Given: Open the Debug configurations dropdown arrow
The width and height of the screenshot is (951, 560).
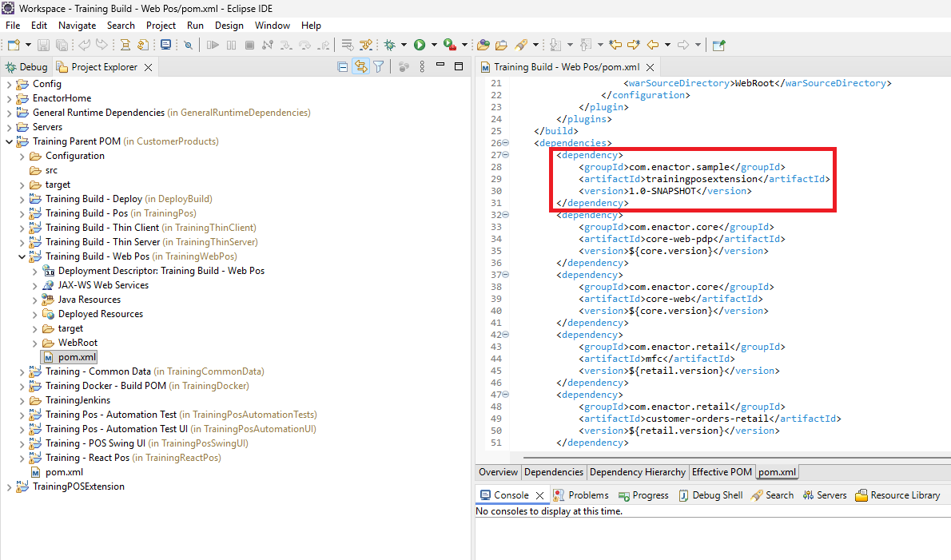Looking at the screenshot, I should pyautogui.click(x=404, y=45).
